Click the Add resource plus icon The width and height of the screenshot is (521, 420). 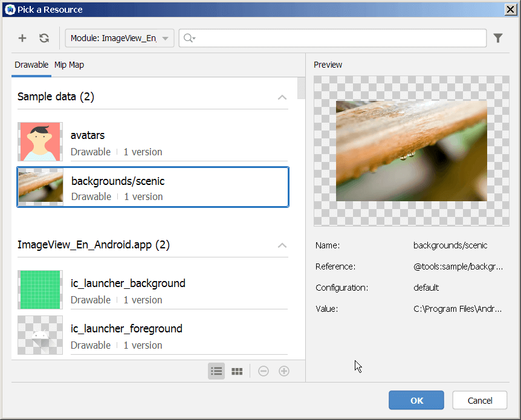click(x=22, y=38)
